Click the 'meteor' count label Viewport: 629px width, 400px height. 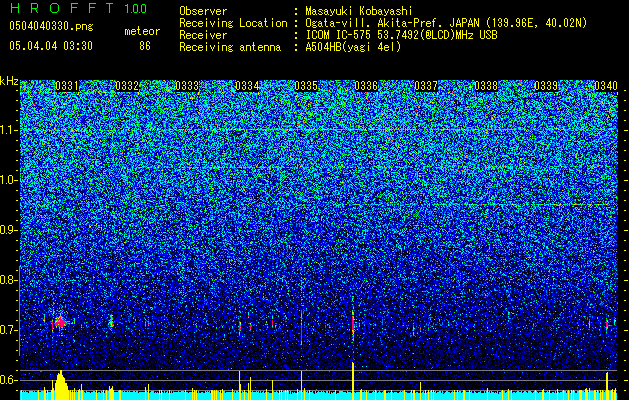click(142, 31)
